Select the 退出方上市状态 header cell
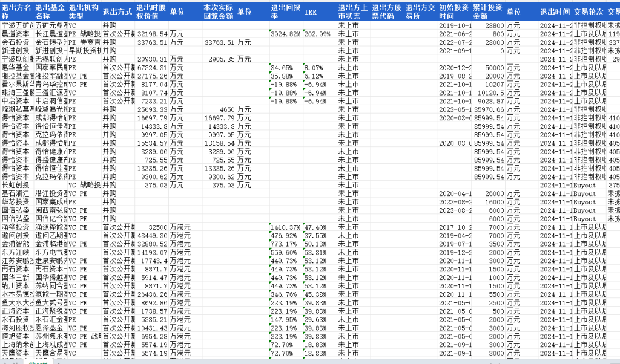620x364 pixels. pyautogui.click(x=352, y=11)
